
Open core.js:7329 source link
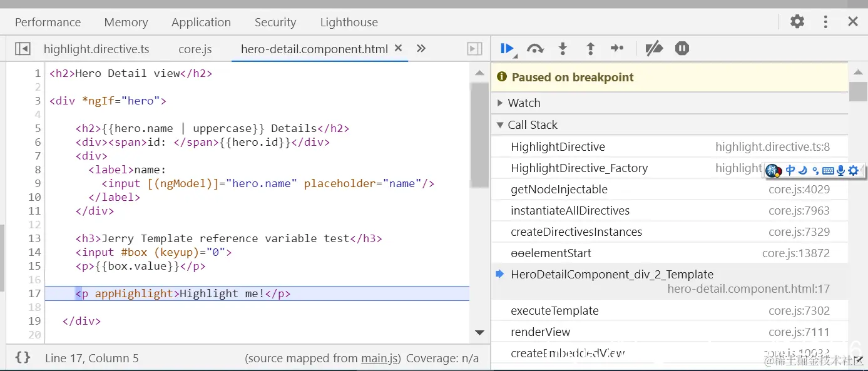pos(799,232)
